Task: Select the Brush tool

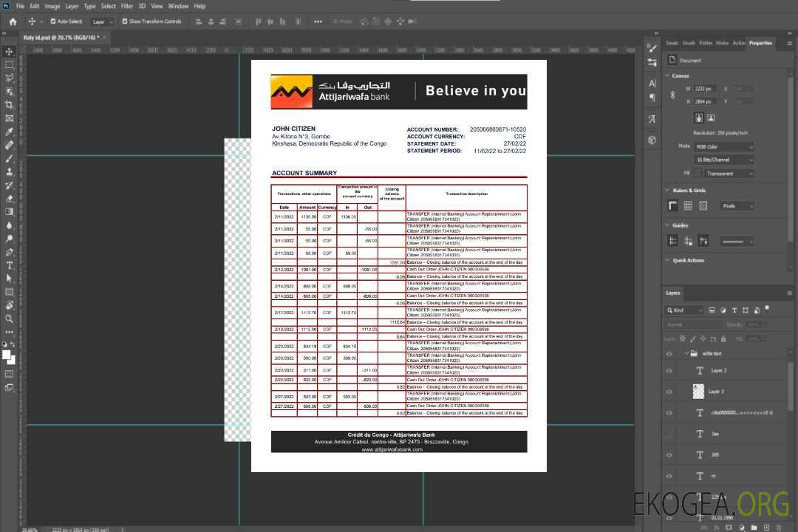Action: [9, 158]
